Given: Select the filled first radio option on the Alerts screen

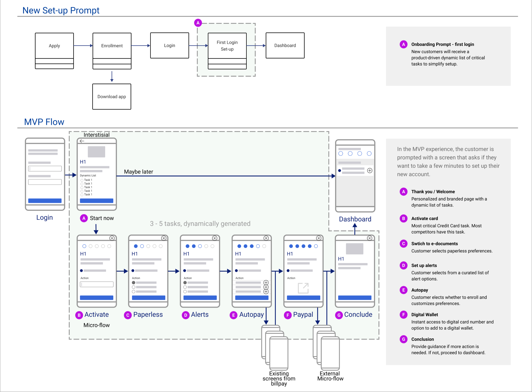Looking at the screenshot, I should click(185, 283).
